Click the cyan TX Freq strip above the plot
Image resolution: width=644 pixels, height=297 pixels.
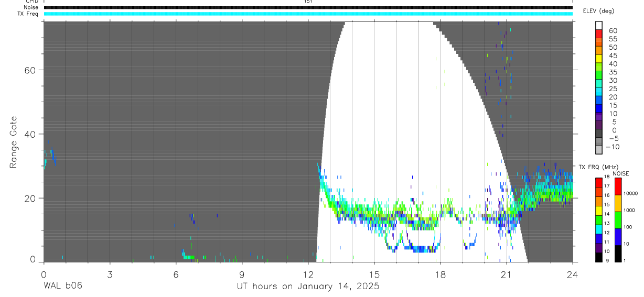tap(308, 14)
